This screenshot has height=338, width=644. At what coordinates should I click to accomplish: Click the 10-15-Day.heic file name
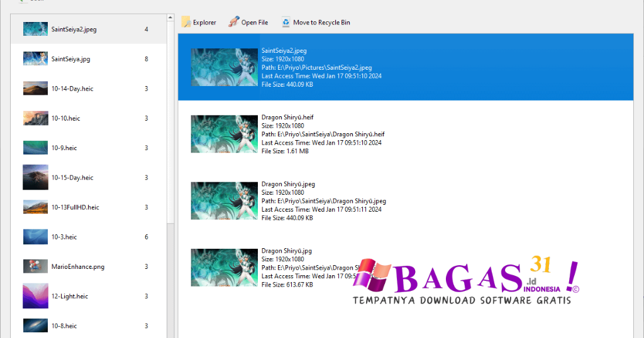pyautogui.click(x=72, y=178)
